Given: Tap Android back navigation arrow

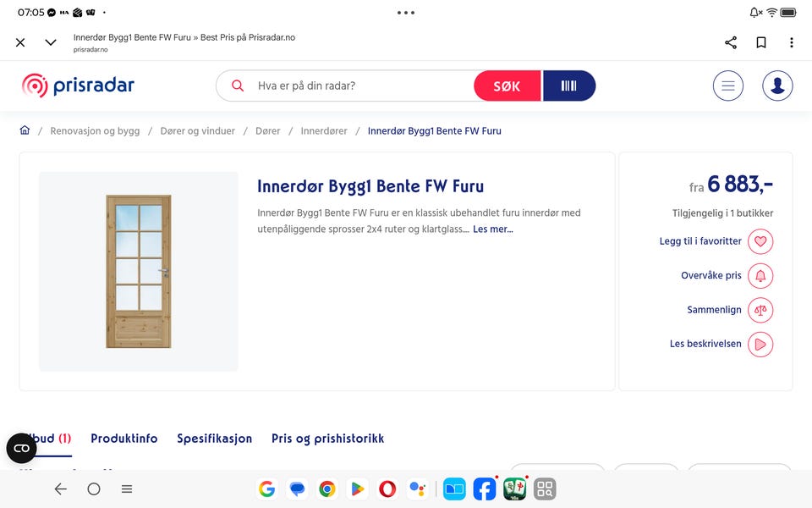Looking at the screenshot, I should pyautogui.click(x=61, y=489).
